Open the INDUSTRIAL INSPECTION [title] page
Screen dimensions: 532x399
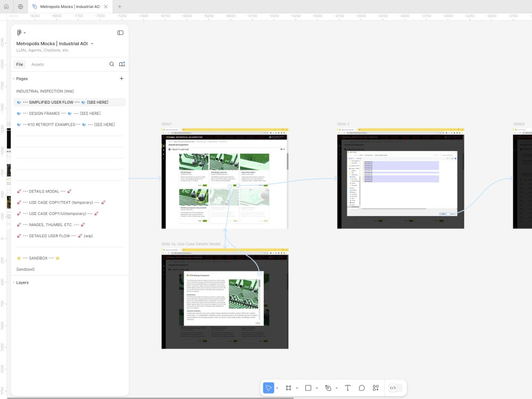[45, 92]
